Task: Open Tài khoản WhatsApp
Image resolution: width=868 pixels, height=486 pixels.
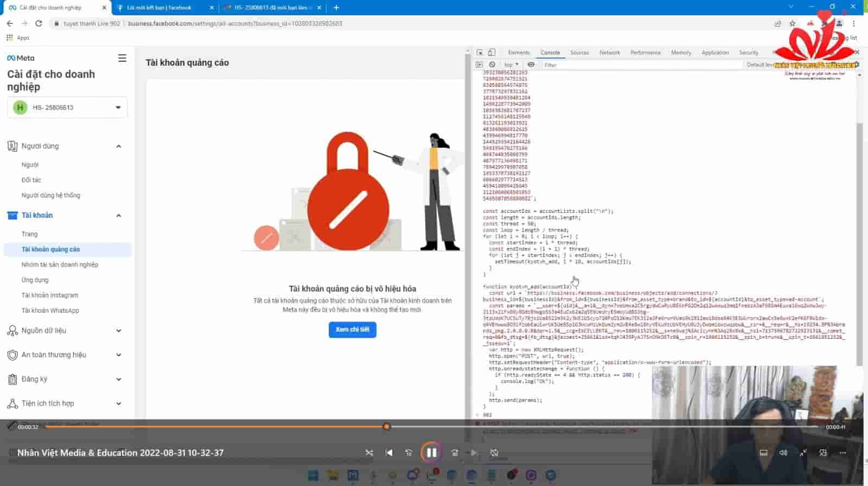Action: coord(50,311)
